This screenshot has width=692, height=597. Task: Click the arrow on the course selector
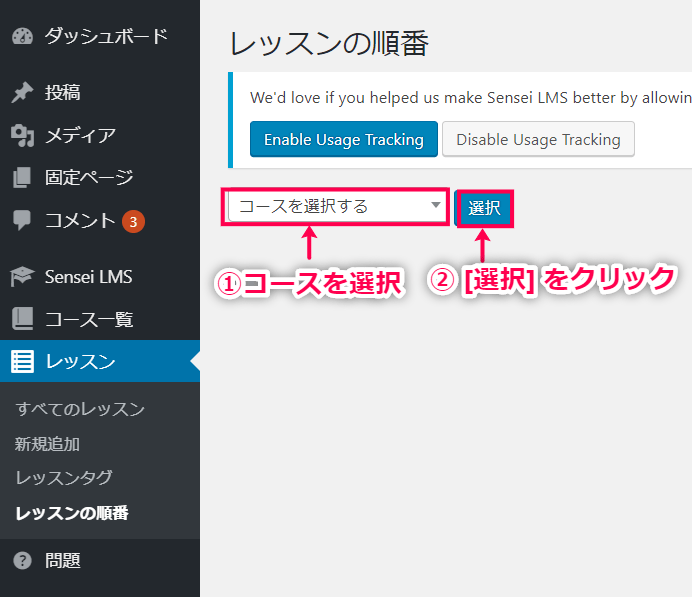tap(436, 206)
